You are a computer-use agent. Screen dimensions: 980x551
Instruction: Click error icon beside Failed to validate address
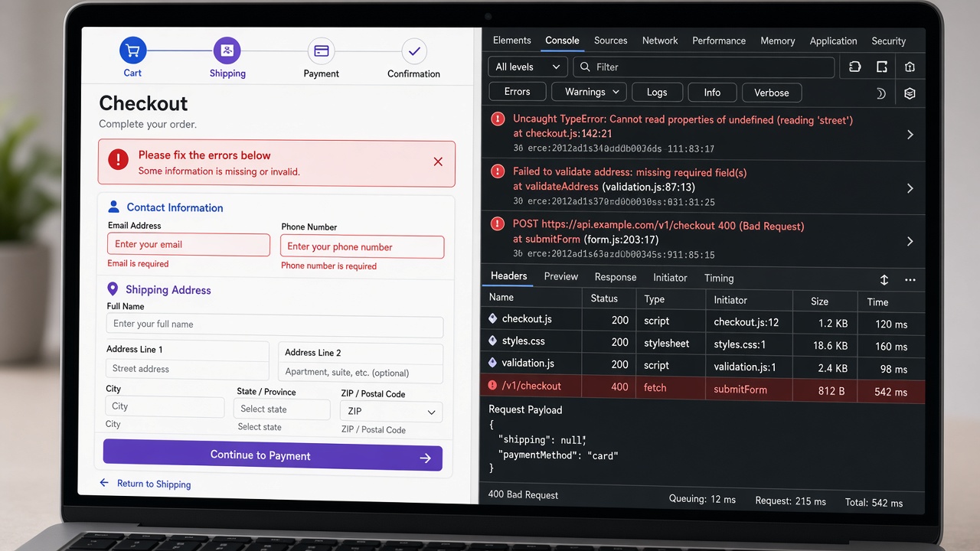coord(498,171)
